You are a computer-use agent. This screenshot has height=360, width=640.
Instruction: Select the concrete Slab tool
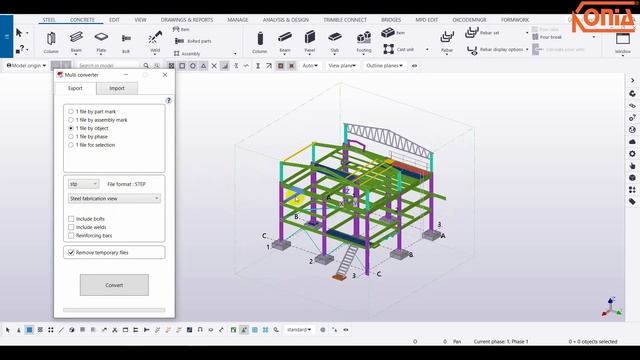click(x=335, y=41)
